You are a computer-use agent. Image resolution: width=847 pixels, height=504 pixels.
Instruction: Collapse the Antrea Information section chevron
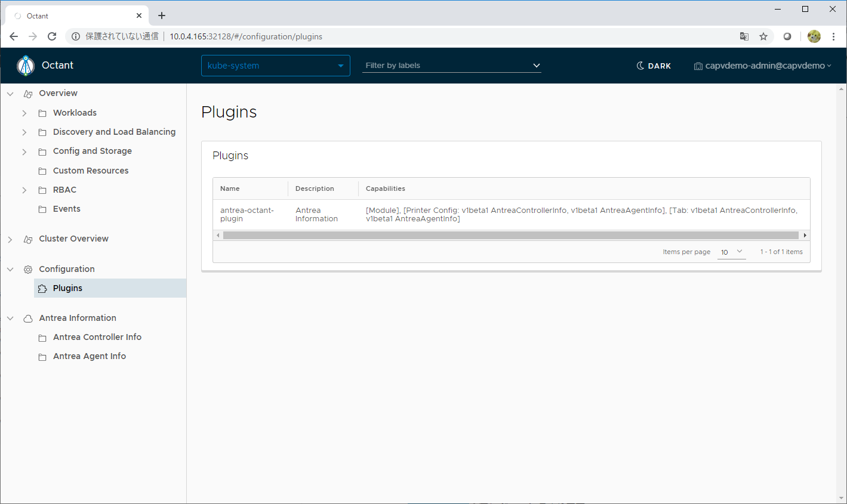(10, 319)
